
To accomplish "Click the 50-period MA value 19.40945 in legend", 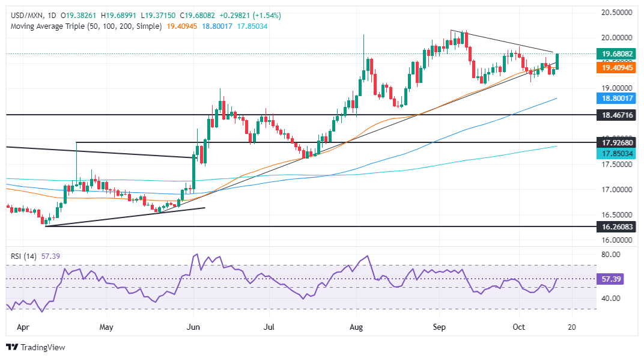I will pos(182,26).
